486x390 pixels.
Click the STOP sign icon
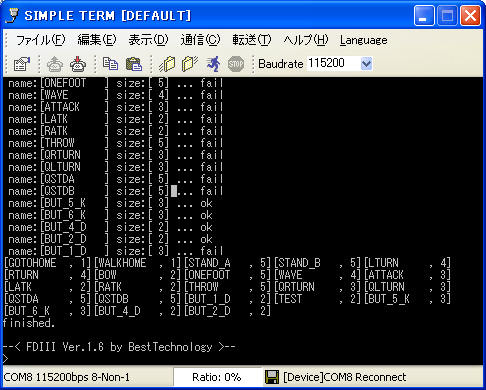tap(236, 63)
